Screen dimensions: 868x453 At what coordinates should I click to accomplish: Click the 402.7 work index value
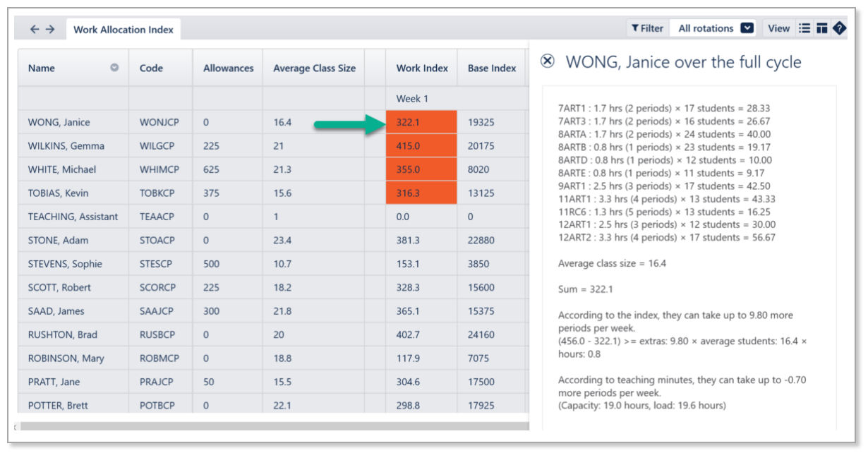click(x=408, y=334)
